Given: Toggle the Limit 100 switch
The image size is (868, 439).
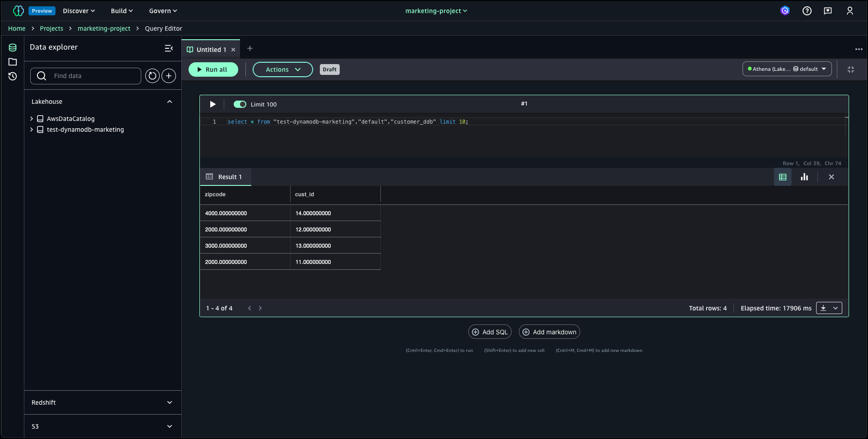Looking at the screenshot, I should coord(240,104).
